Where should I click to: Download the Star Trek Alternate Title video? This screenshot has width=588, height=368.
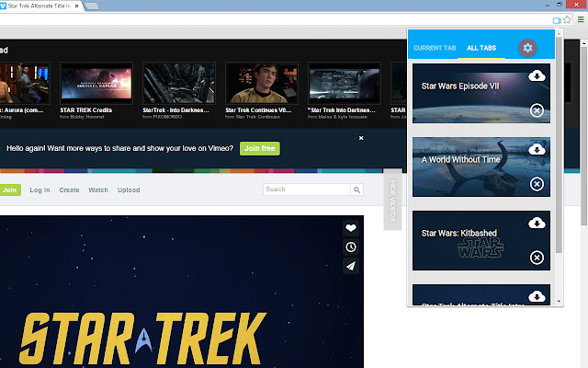pos(537,296)
